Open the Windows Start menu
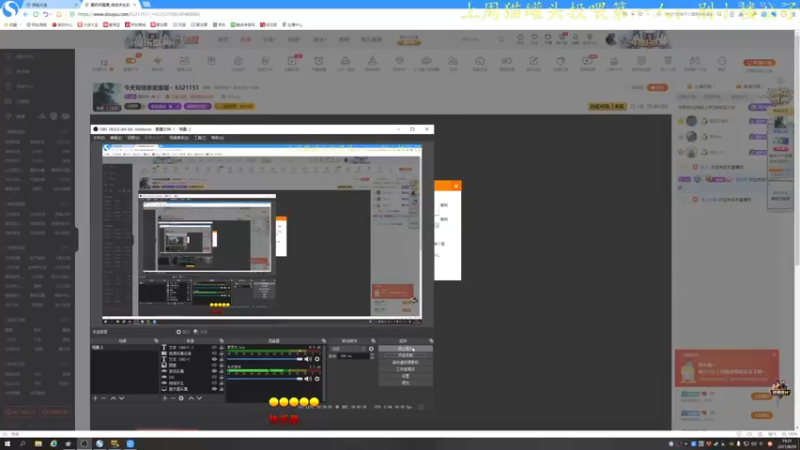 [x=7, y=444]
